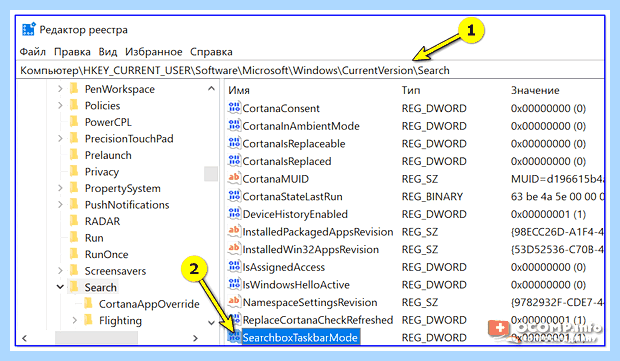Viewport: 620px width, 361px height.
Task: Click the PenWorkspace folder icon
Action: (74, 89)
